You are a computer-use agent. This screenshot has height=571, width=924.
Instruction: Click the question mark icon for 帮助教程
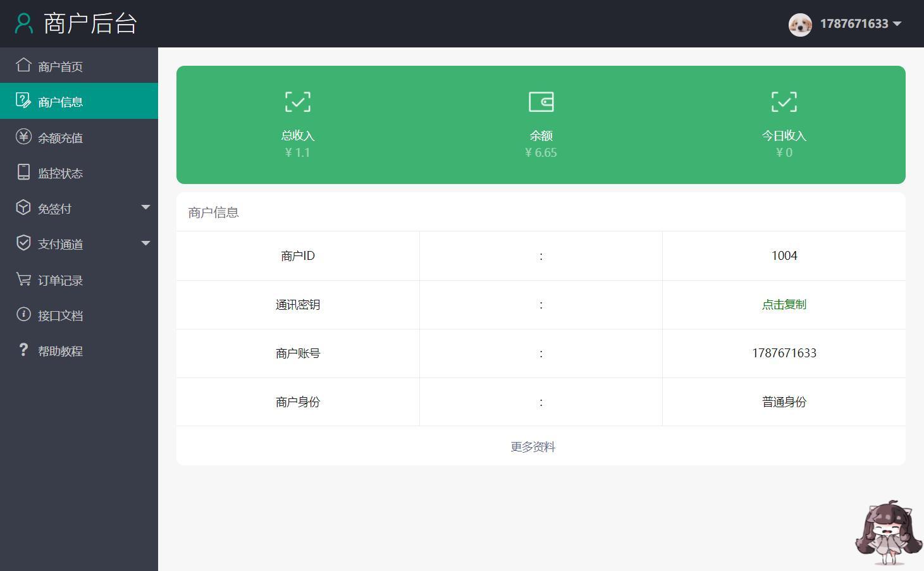[23, 350]
